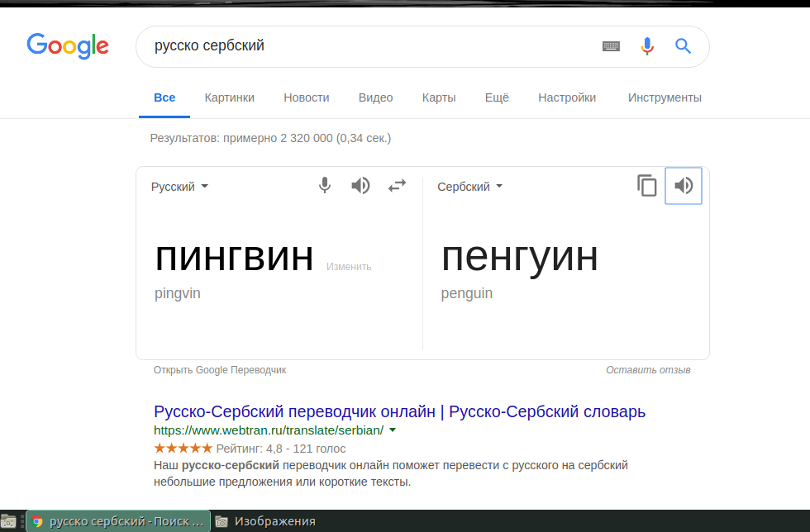
Task: Click the source word пингвин
Action: click(234, 257)
